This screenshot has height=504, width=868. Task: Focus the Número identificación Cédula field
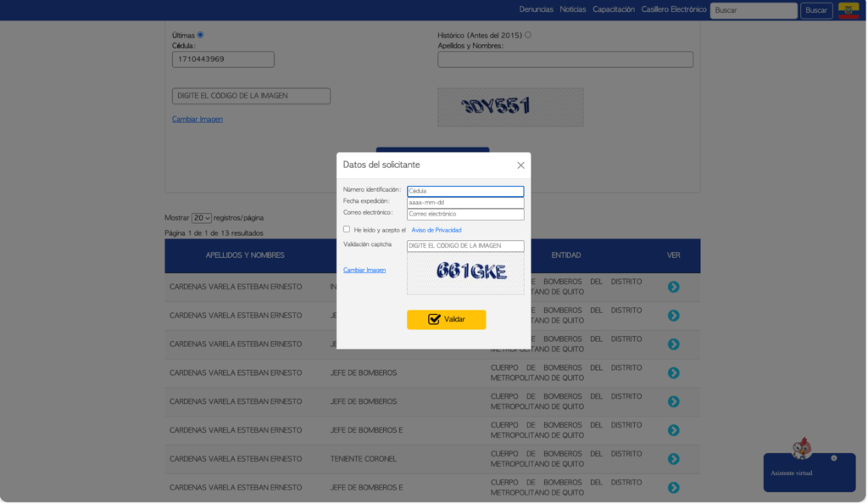click(465, 191)
